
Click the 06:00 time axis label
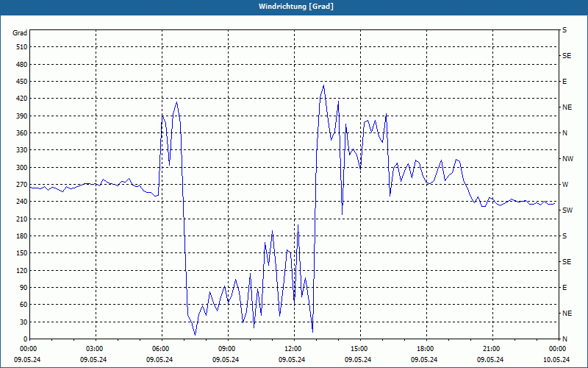click(161, 349)
